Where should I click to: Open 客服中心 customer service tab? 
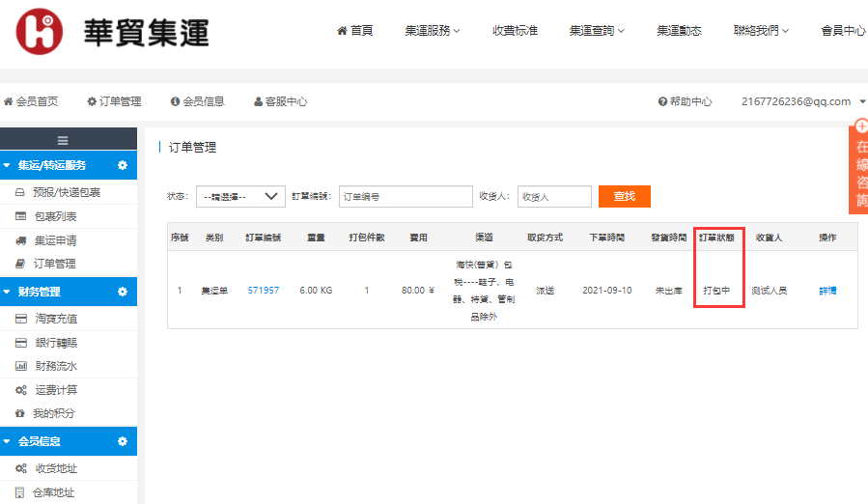pos(280,101)
